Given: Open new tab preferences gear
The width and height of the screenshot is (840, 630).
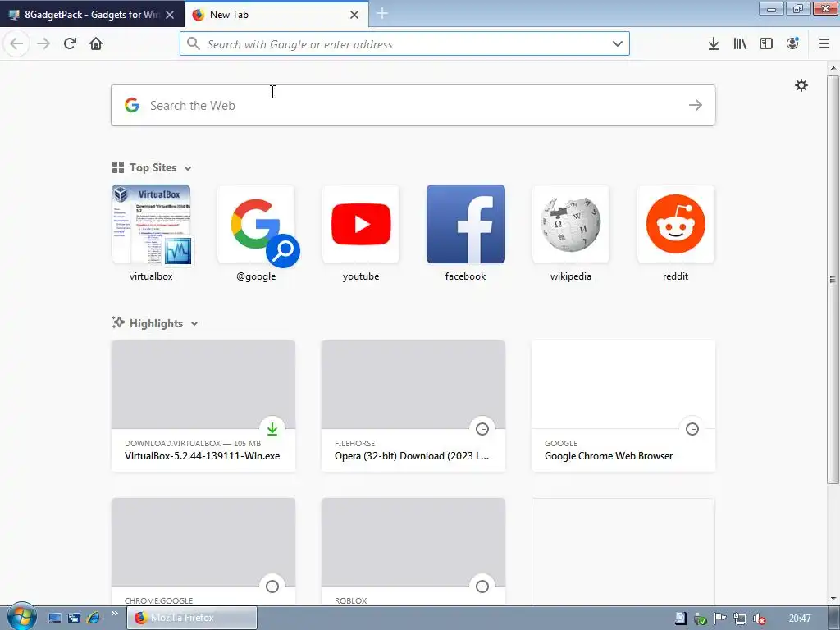Looking at the screenshot, I should [801, 85].
